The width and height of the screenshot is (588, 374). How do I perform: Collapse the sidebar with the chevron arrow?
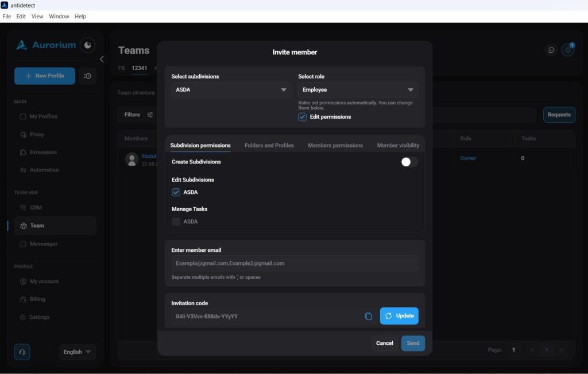[x=102, y=59]
